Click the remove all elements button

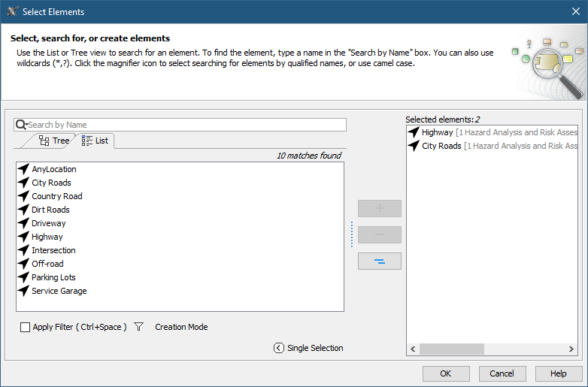(380, 261)
